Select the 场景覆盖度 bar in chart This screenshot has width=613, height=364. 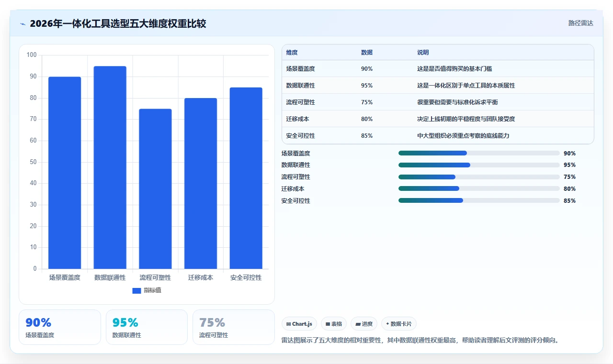tap(65, 173)
